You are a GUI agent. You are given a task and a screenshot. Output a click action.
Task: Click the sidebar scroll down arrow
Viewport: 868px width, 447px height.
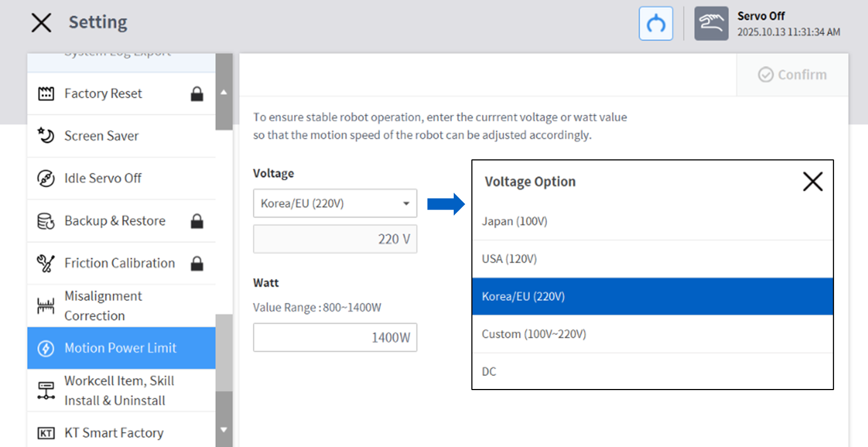(224, 430)
